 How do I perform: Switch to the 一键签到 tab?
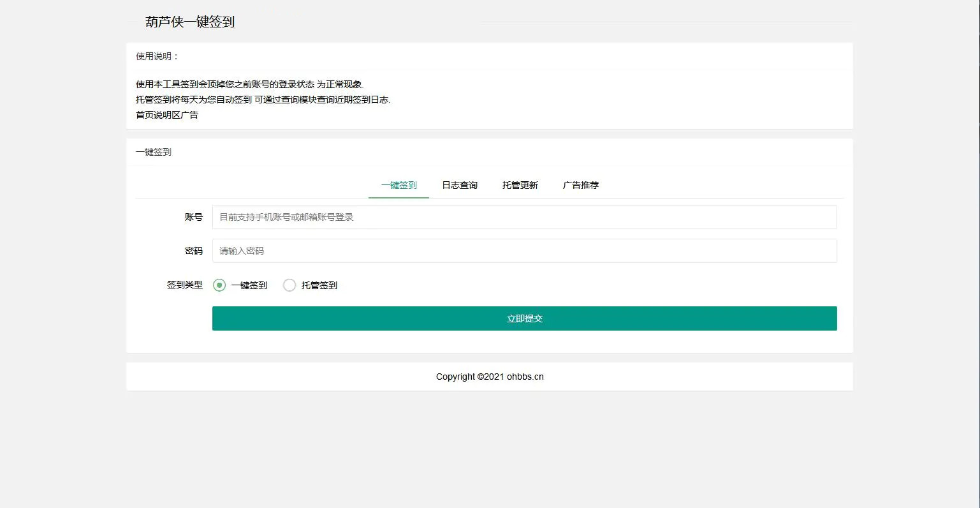tap(399, 185)
